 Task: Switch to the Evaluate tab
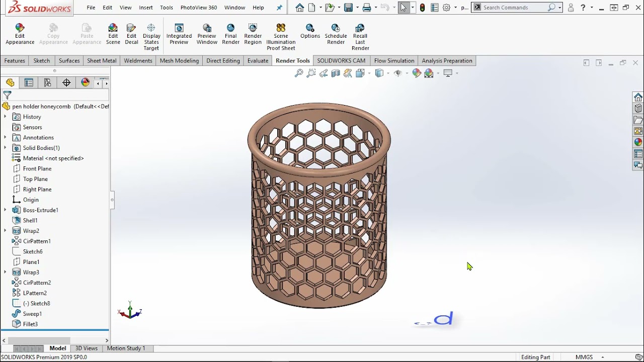258,61
